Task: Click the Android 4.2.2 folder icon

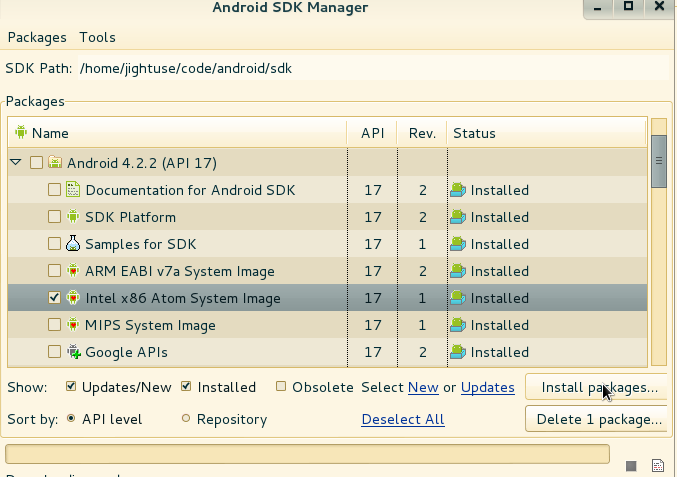Action: [55, 163]
